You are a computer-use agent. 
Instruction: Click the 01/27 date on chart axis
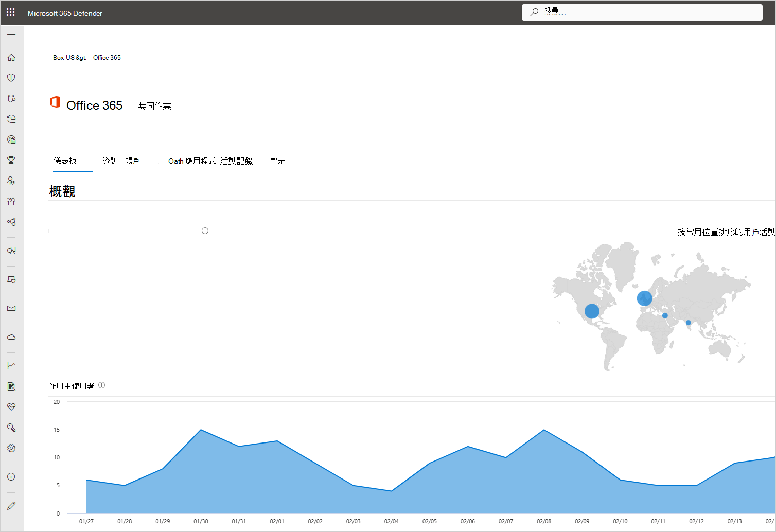pos(86,521)
